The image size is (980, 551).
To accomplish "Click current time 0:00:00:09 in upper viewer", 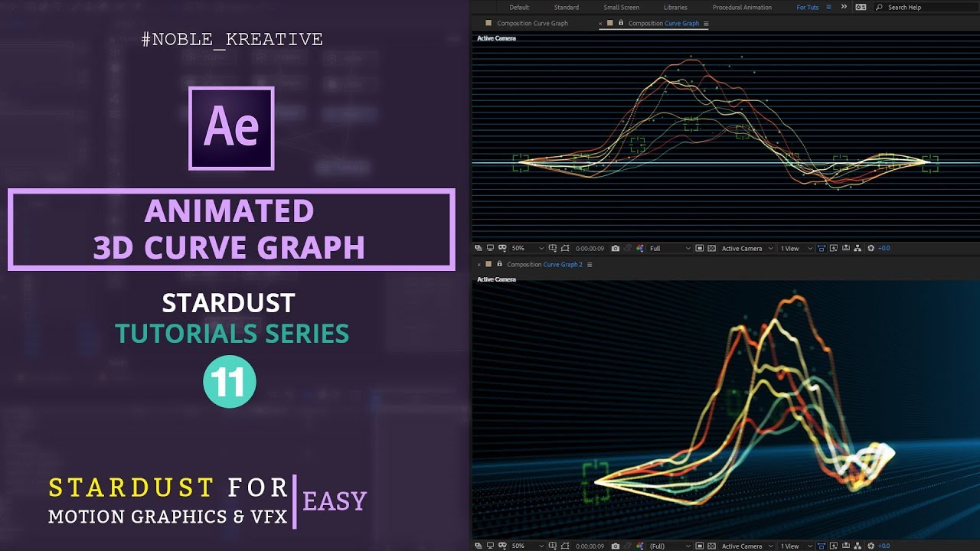I will (590, 249).
